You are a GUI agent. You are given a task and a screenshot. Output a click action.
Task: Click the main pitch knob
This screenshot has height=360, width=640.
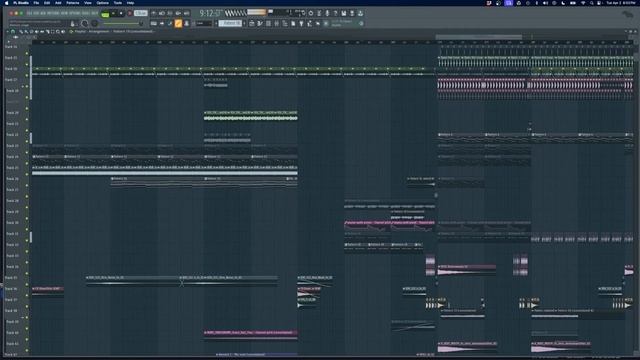point(94,24)
